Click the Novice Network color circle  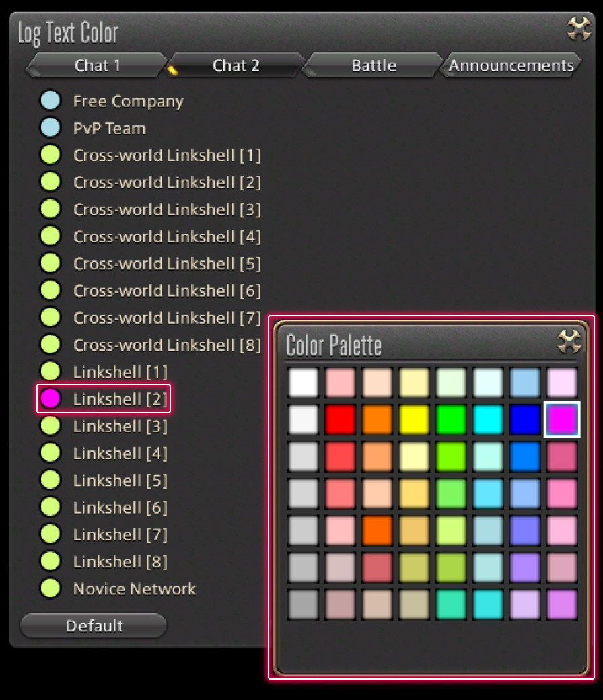point(50,588)
